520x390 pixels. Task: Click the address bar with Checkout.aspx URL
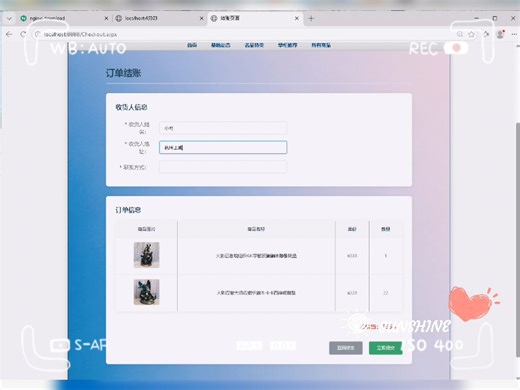click(247, 34)
